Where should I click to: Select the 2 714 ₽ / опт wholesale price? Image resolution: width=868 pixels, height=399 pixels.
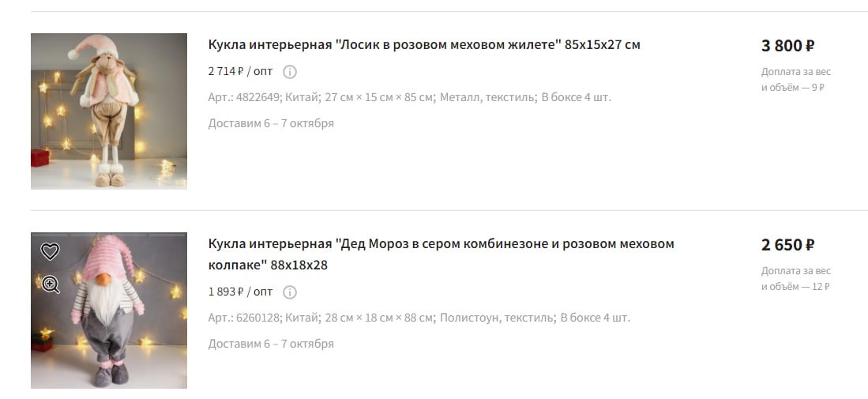240,71
